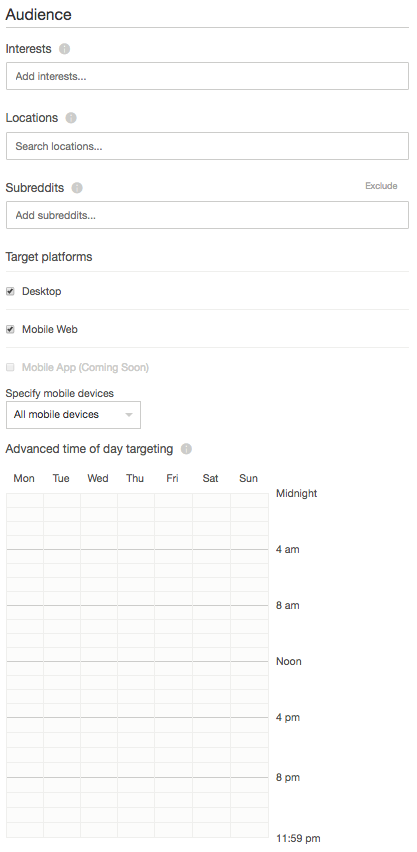
Task: Select the Add subreddits text box
Action: 207,215
